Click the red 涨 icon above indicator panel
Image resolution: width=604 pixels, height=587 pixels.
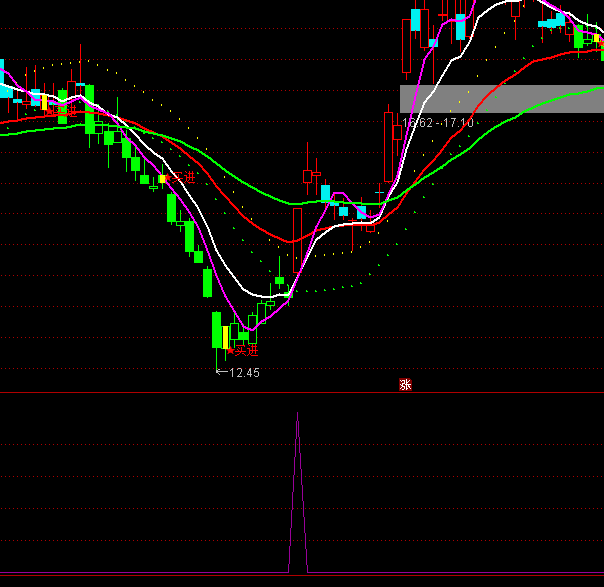pyautogui.click(x=406, y=384)
